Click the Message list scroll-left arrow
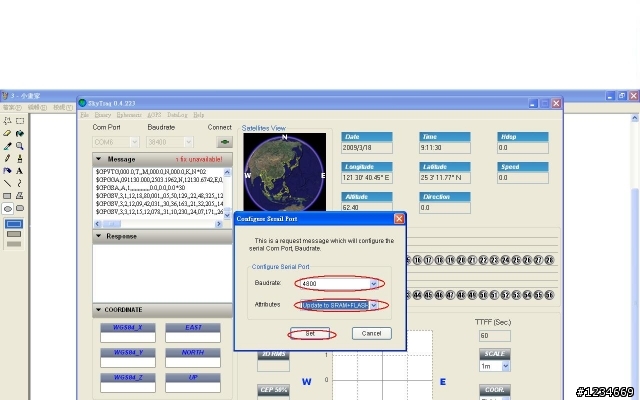The height and width of the screenshot is (400, 640). [98, 224]
